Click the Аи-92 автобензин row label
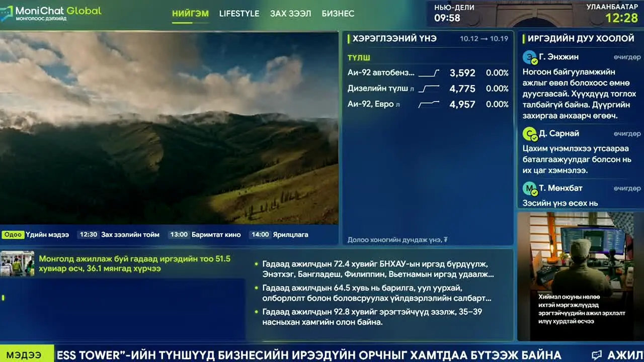 (x=381, y=73)
